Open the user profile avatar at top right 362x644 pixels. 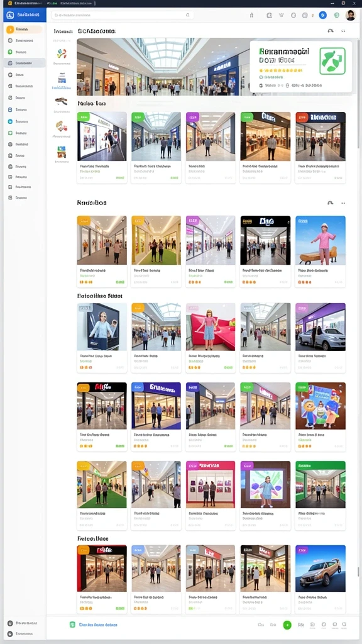350,15
